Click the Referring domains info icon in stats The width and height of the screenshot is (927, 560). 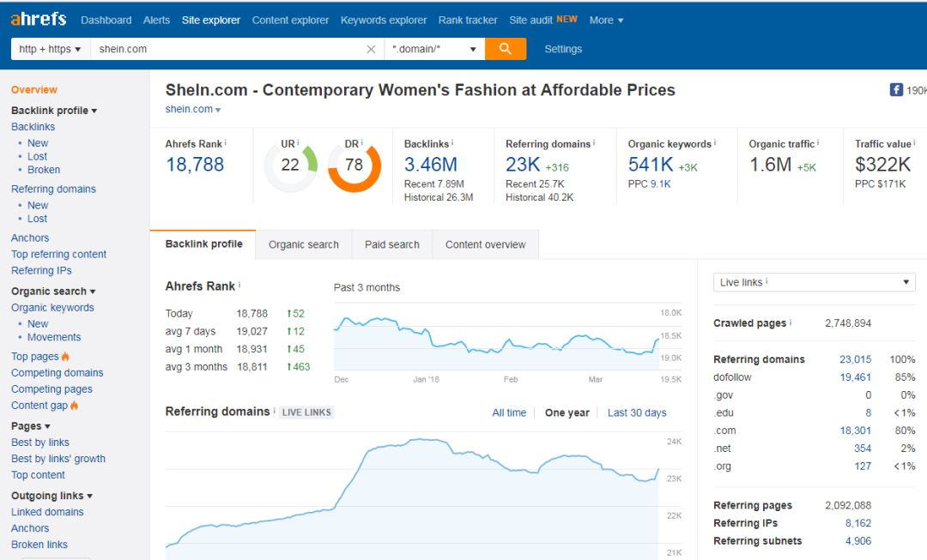pos(594,143)
